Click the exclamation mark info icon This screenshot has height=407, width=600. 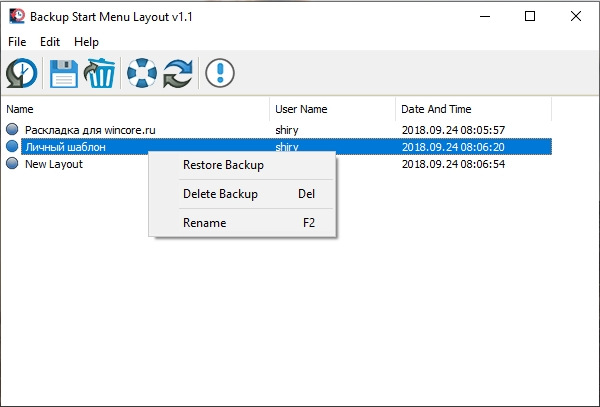click(220, 73)
